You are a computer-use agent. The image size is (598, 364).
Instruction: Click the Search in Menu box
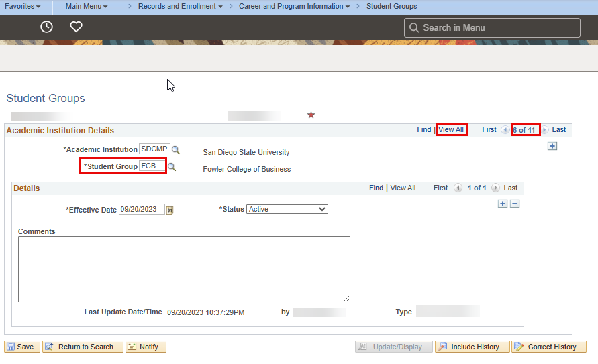[x=493, y=27]
